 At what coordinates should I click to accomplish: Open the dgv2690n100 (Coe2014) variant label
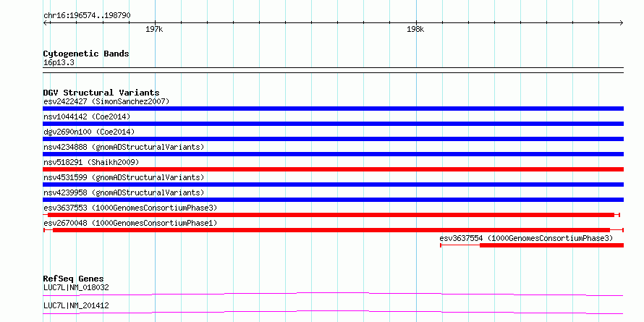89,132
